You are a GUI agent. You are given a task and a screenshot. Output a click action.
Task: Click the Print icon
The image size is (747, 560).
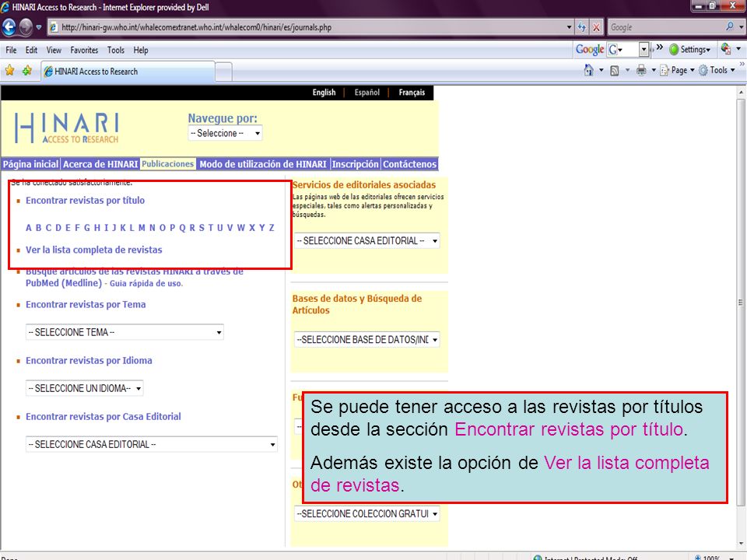coord(641,71)
